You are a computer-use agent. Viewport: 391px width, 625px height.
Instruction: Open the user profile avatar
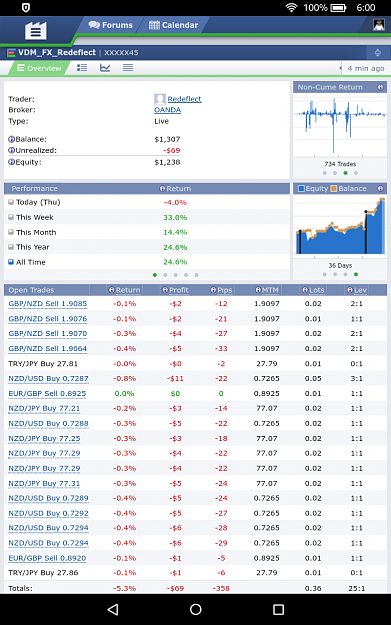378,25
